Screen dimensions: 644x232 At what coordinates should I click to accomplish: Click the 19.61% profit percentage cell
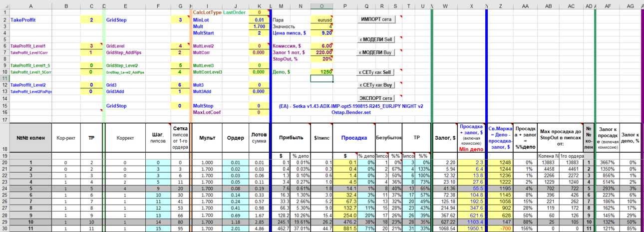[x=301, y=222]
